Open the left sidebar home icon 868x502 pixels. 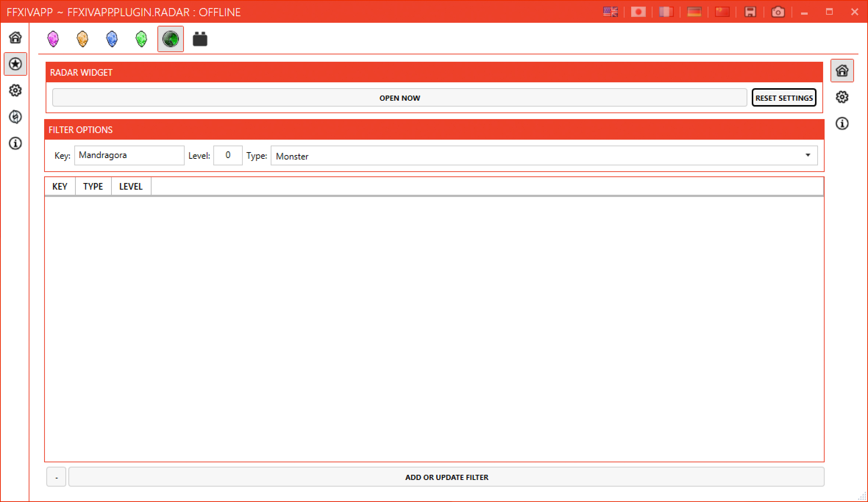15,37
